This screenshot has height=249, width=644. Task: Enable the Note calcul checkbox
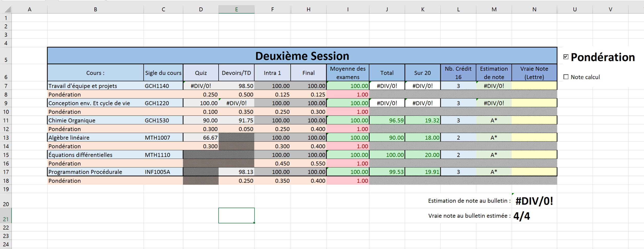pos(565,77)
